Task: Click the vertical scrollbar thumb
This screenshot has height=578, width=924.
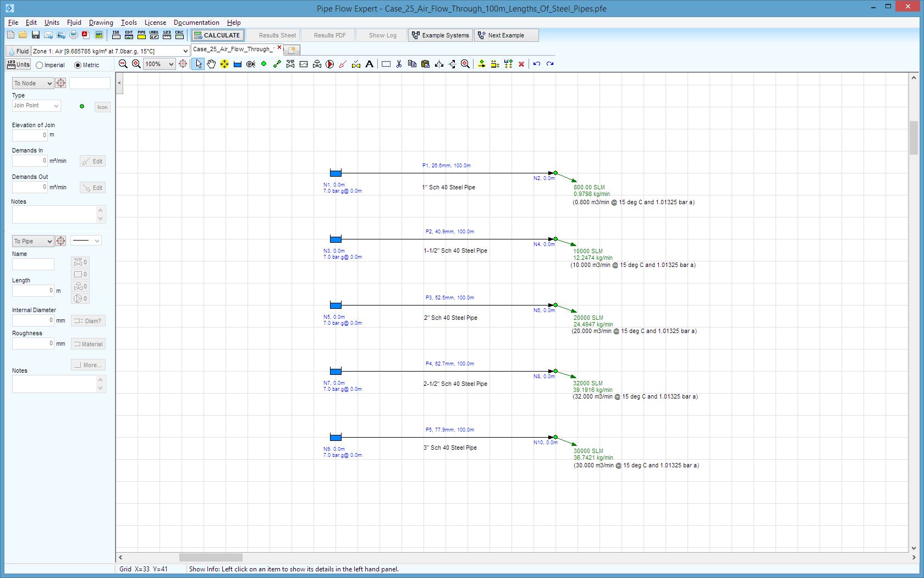Action: [914, 138]
